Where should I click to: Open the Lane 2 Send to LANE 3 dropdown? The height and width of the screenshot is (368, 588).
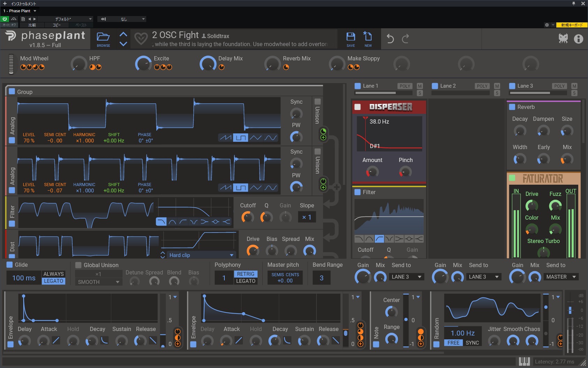click(484, 277)
